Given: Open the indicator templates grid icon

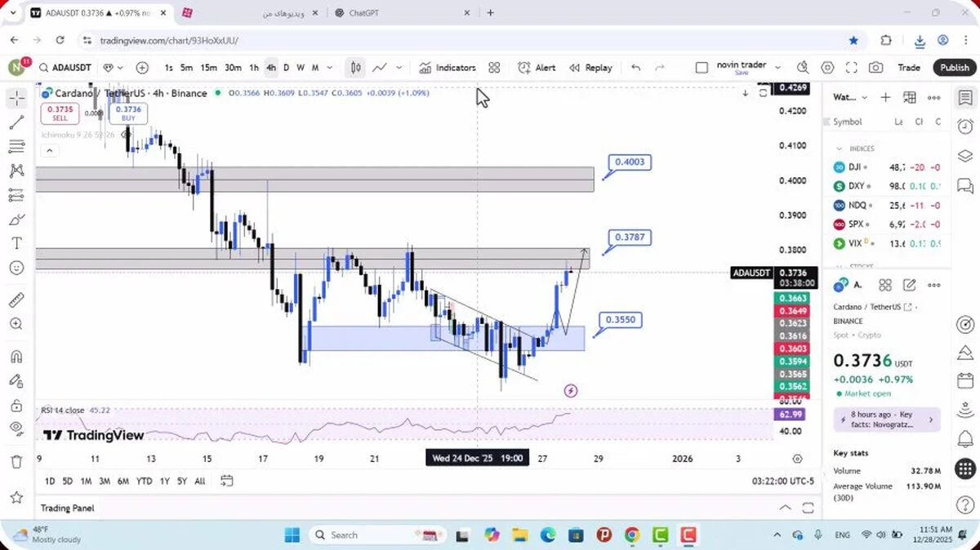Looking at the screenshot, I should (494, 68).
